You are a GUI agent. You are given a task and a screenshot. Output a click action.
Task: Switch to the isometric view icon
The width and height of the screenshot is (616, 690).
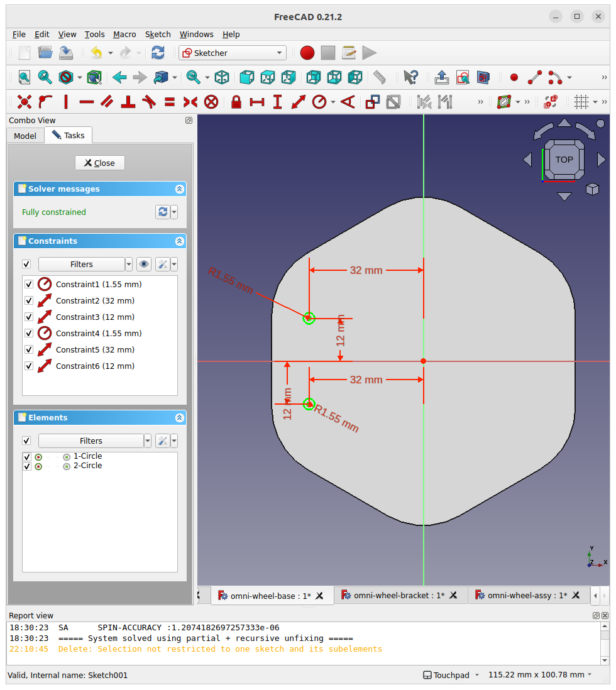pos(222,77)
